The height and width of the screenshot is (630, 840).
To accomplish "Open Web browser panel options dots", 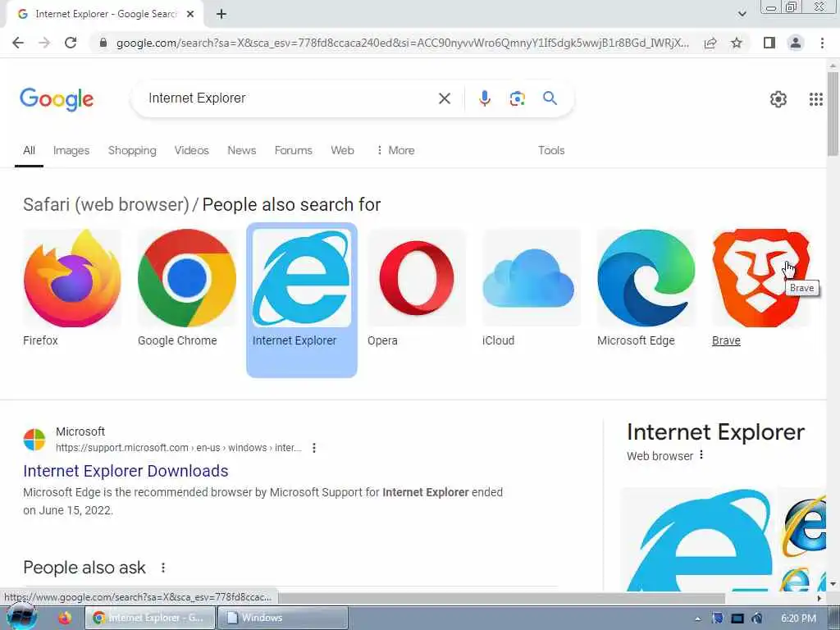I will pyautogui.click(x=701, y=455).
